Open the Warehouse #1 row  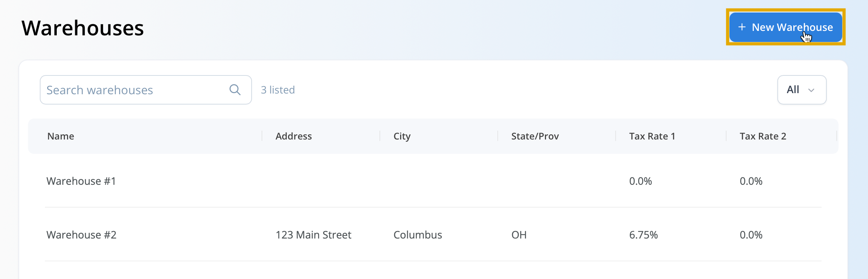tap(433, 181)
